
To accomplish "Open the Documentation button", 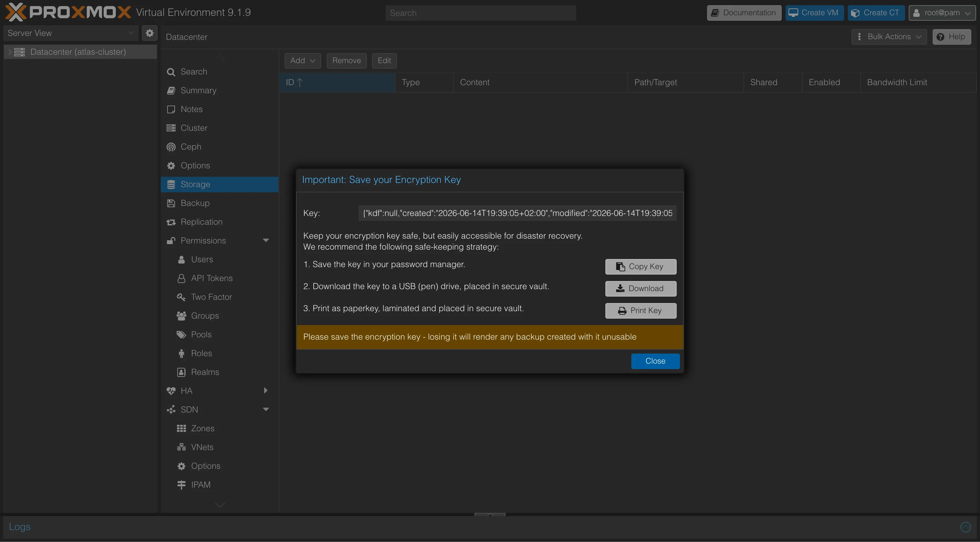I will [x=744, y=13].
